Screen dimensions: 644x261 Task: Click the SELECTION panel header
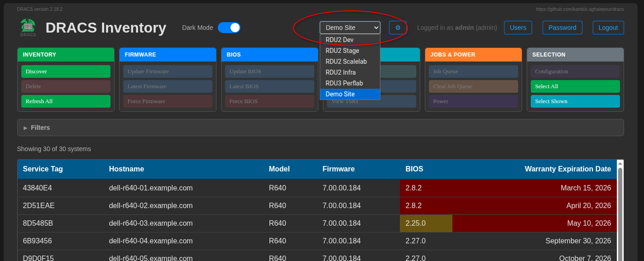575,55
